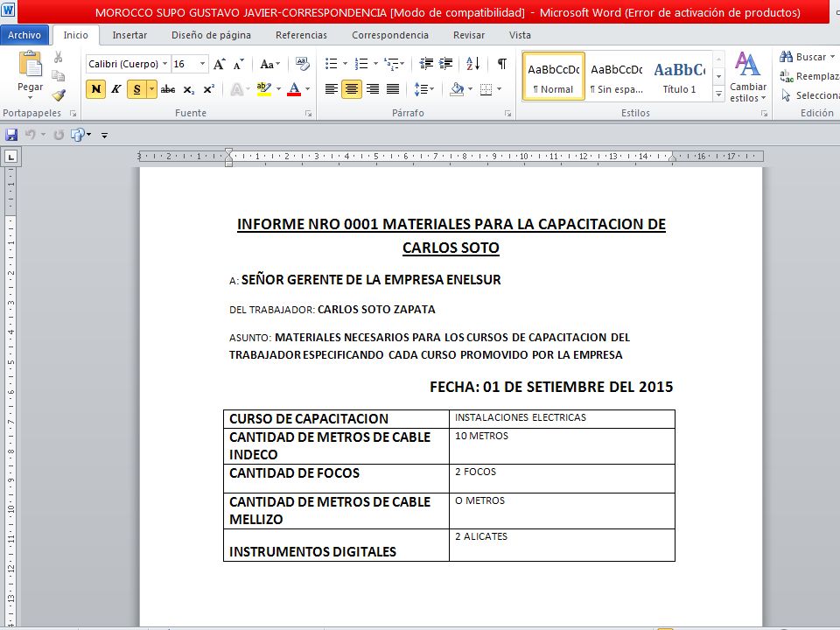This screenshot has width=840, height=630.
Task: Click the tab selector ruler corner
Action: point(10,157)
